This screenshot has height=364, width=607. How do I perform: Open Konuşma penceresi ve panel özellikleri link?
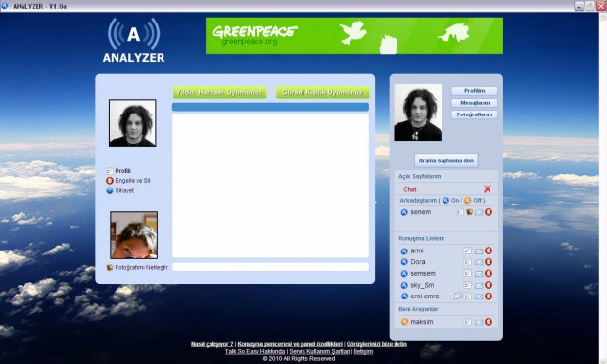[x=290, y=344]
